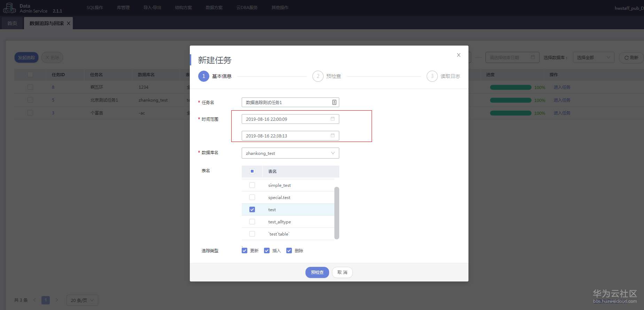This screenshot has width=644, height=310.
Task: Click page number 1 in pagination
Action: coord(46,300)
